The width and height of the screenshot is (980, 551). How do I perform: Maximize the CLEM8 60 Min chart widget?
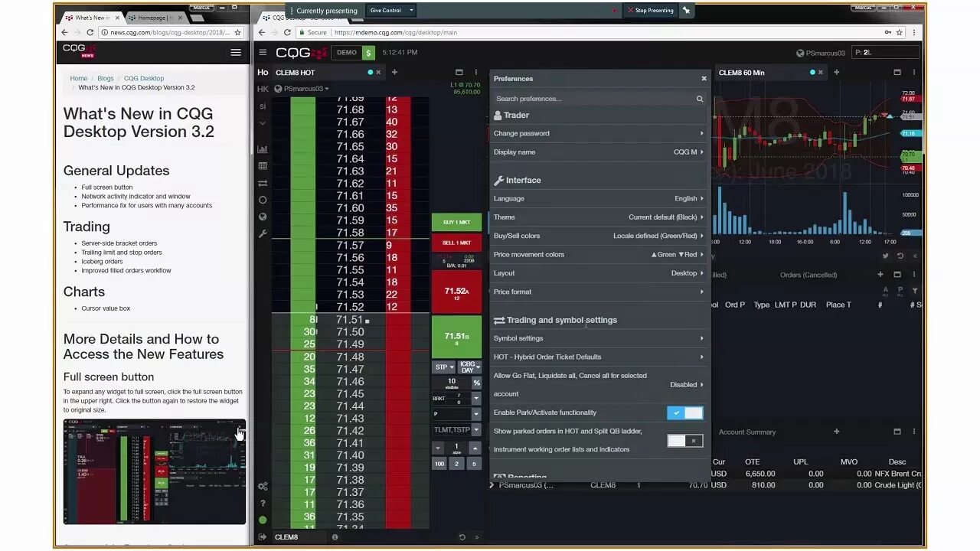click(x=897, y=73)
